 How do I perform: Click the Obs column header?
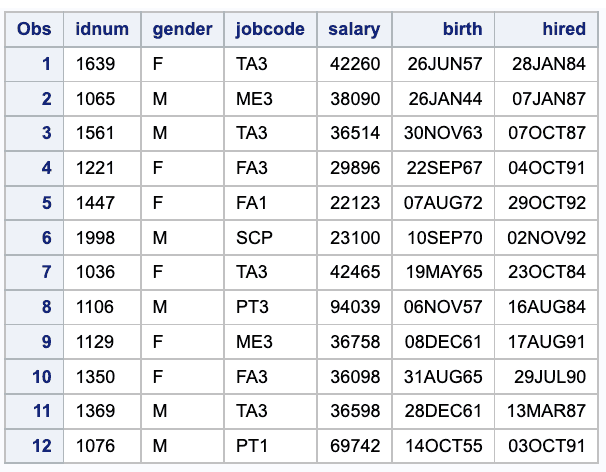34,29
